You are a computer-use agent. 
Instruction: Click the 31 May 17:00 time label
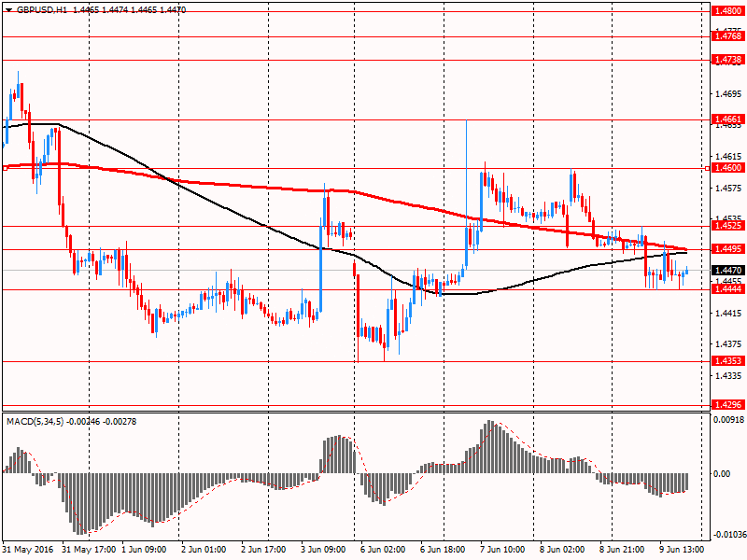click(x=89, y=550)
